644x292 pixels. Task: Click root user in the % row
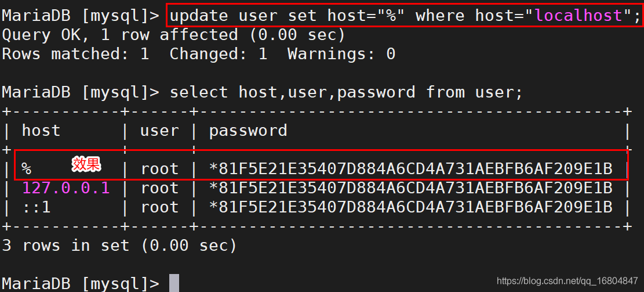pyautogui.click(x=159, y=168)
